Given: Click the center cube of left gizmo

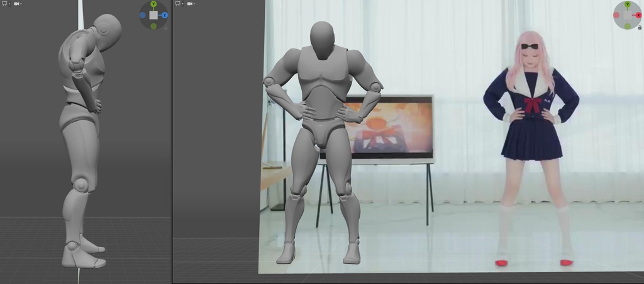Looking at the screenshot, I should pyautogui.click(x=153, y=15).
